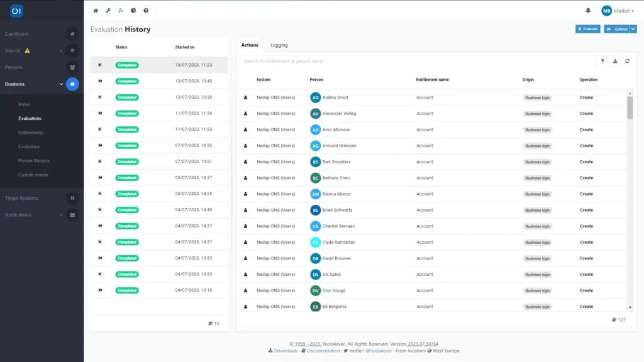Open the flow diagram icon in the top navbar
The image size is (644, 362).
[x=121, y=11]
